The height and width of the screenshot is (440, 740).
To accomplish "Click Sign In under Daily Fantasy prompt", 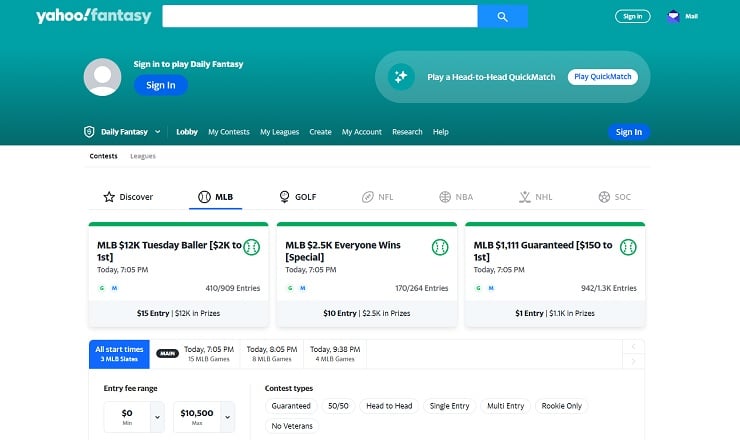I will tap(160, 85).
